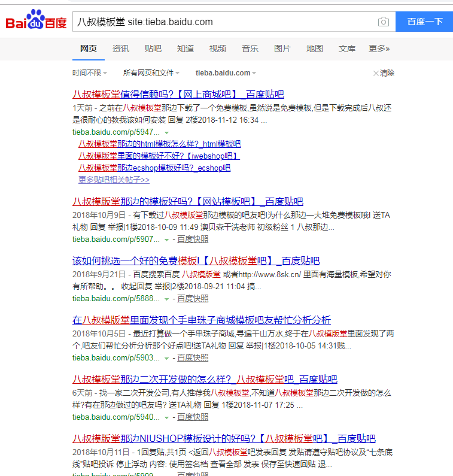453x476 pixels.
Task: Open the 视频 tab
Action: point(218,48)
